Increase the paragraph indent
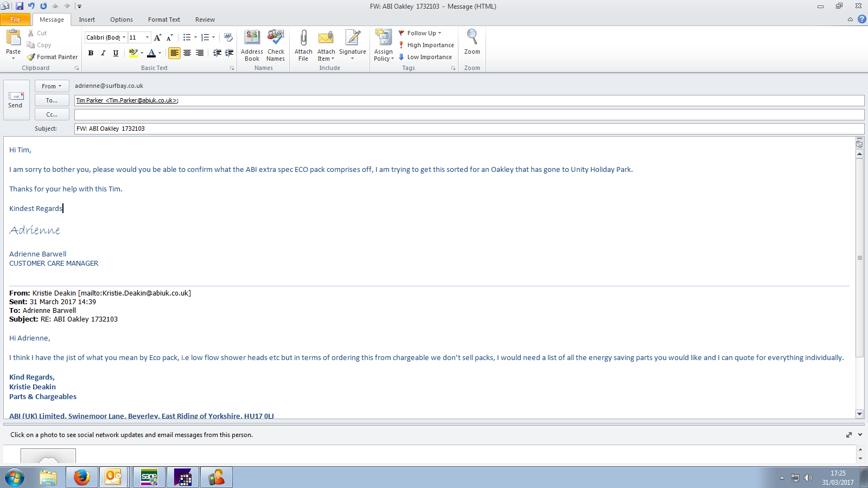 click(229, 53)
